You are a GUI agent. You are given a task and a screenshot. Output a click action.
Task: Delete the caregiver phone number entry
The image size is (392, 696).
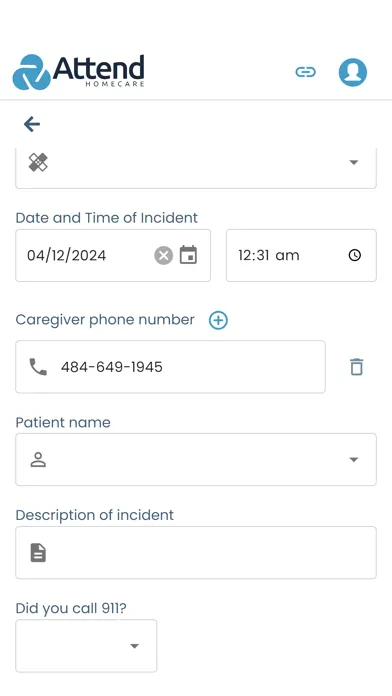[356, 367]
